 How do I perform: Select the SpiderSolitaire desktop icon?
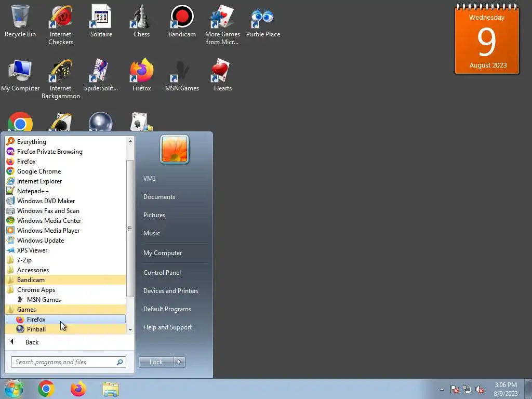[101, 75]
